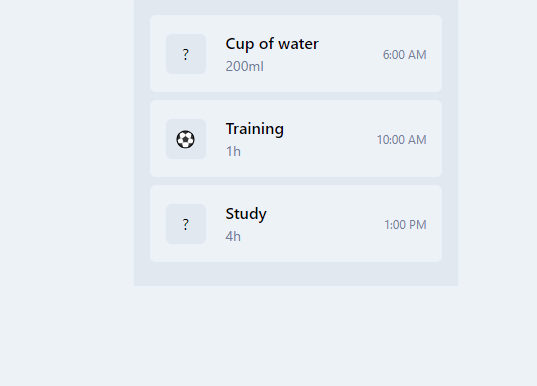Click the 10:00 AM time label
This screenshot has width=537, height=386.
(x=402, y=140)
